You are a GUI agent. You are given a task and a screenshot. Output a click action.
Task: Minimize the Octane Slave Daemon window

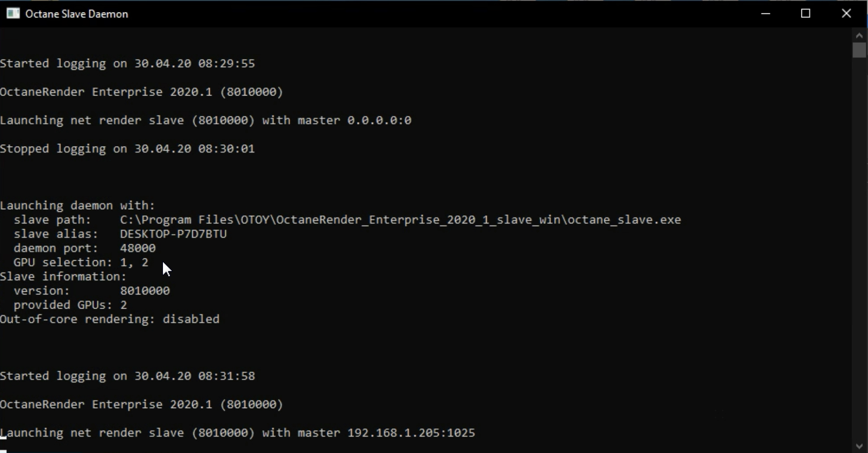pyautogui.click(x=766, y=13)
